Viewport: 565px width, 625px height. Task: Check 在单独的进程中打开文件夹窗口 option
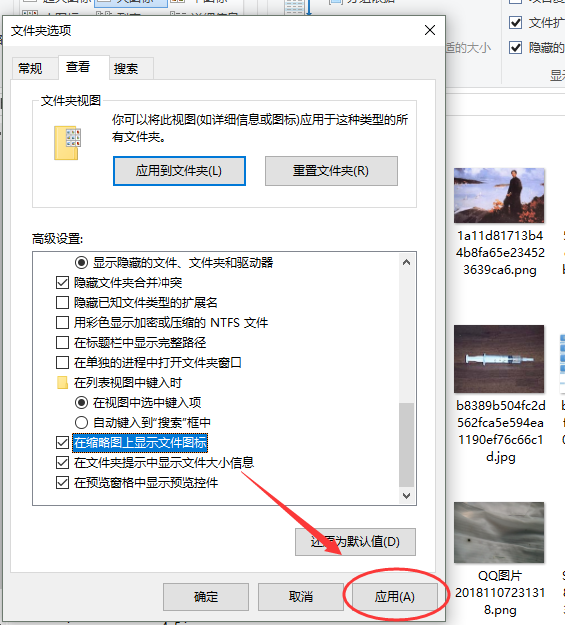click(x=62, y=363)
